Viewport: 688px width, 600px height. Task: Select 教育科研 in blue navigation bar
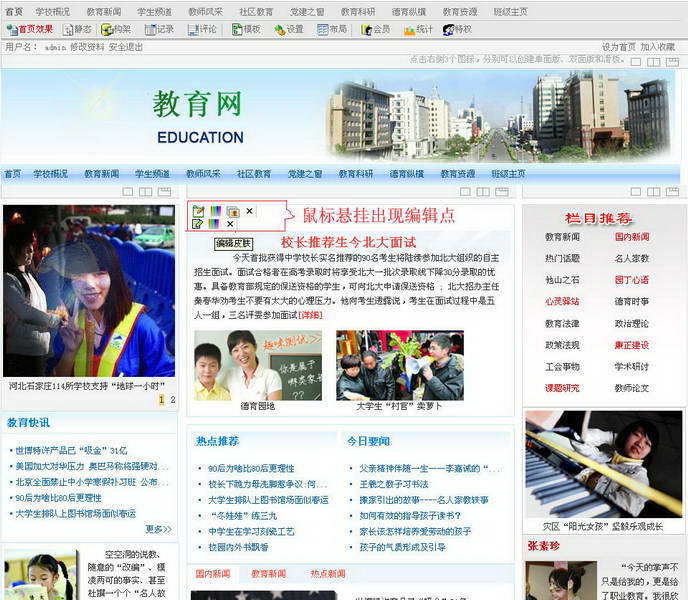[356, 174]
